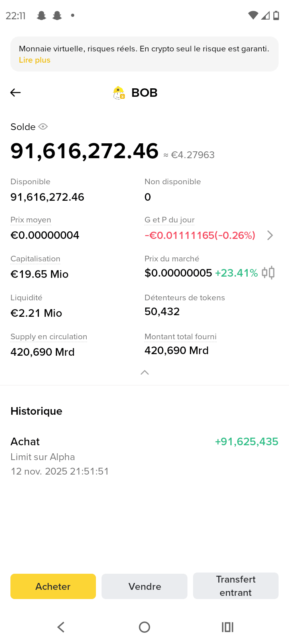Follow the 'Lire plus' link
The height and width of the screenshot is (644, 289).
[x=35, y=60]
